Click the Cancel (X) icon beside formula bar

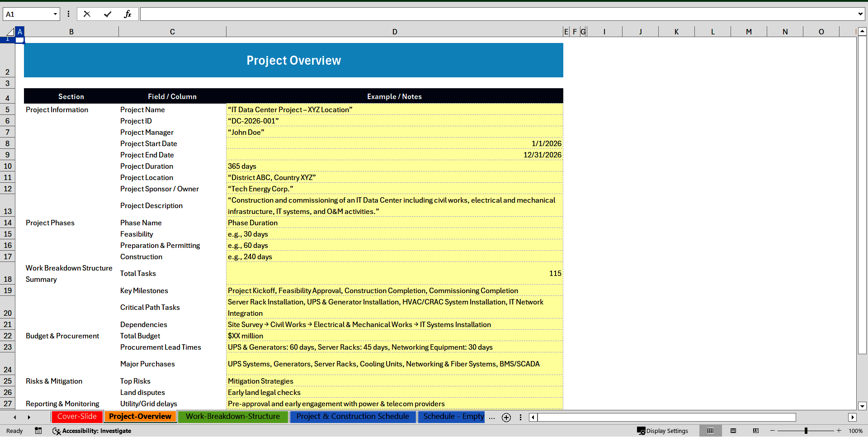point(87,14)
